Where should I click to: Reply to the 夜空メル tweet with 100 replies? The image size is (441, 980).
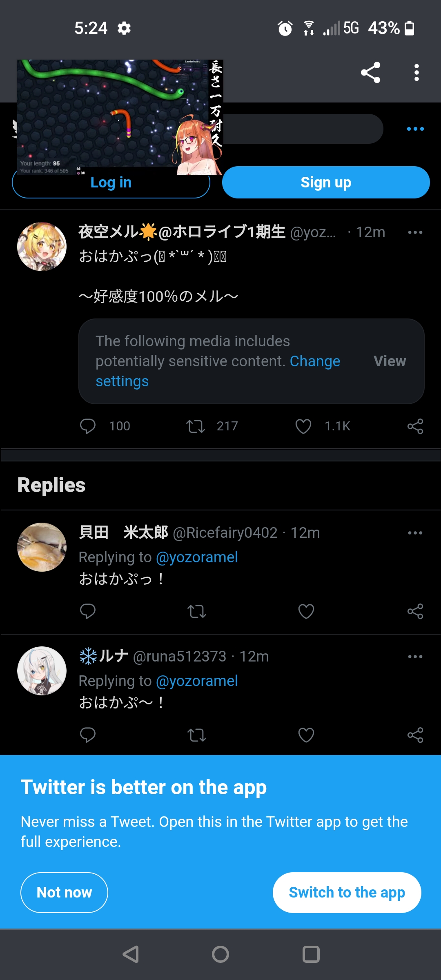coord(88,426)
